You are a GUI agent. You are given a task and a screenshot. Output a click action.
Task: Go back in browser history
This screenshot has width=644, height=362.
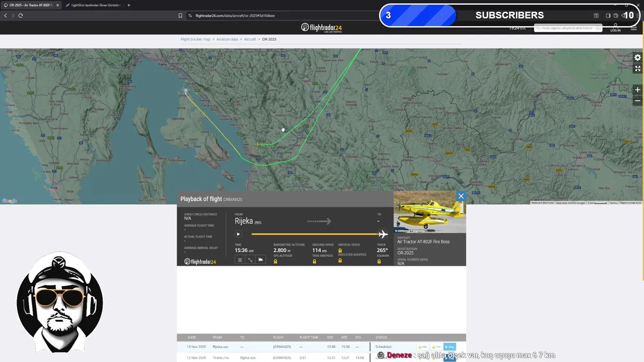tap(6, 16)
